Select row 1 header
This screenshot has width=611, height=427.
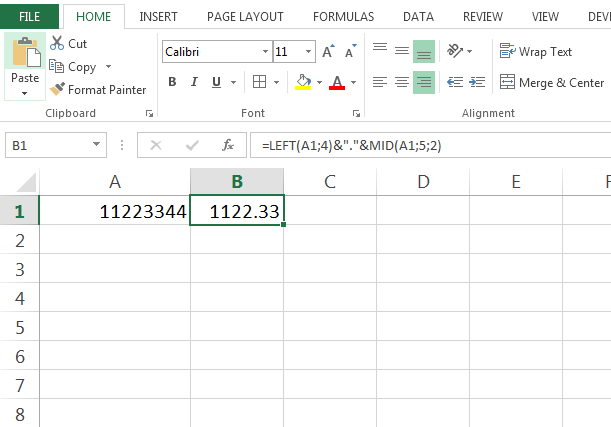point(19,210)
